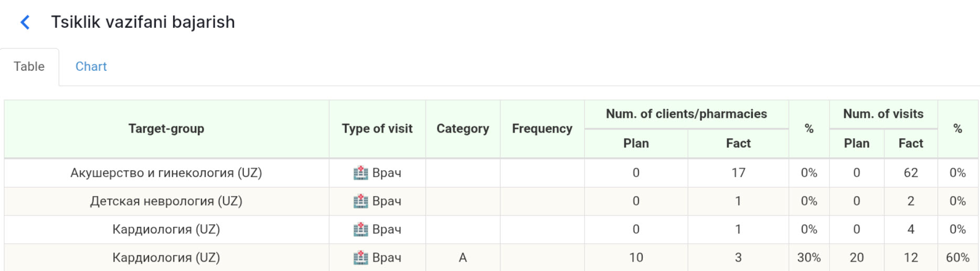Select the Детская неврология (UZ) row
The height and width of the screenshot is (271, 980).
[166, 201]
